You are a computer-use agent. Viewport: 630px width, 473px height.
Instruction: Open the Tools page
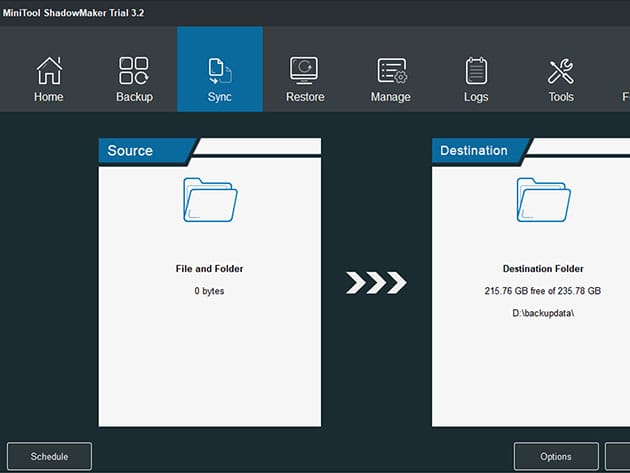click(x=561, y=79)
